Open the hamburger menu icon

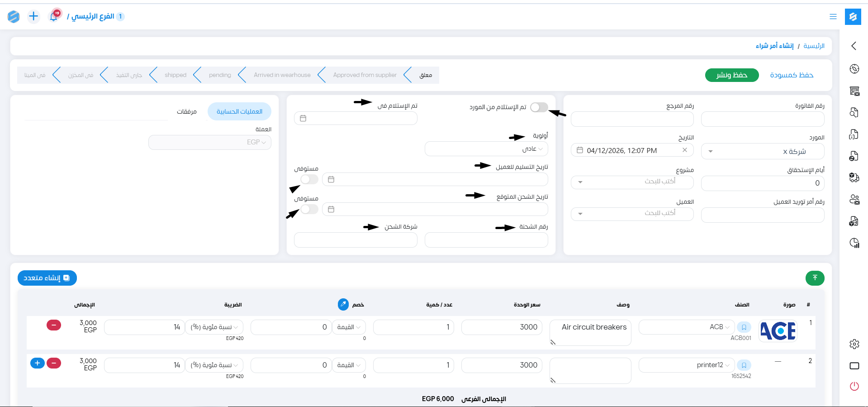[x=833, y=17]
